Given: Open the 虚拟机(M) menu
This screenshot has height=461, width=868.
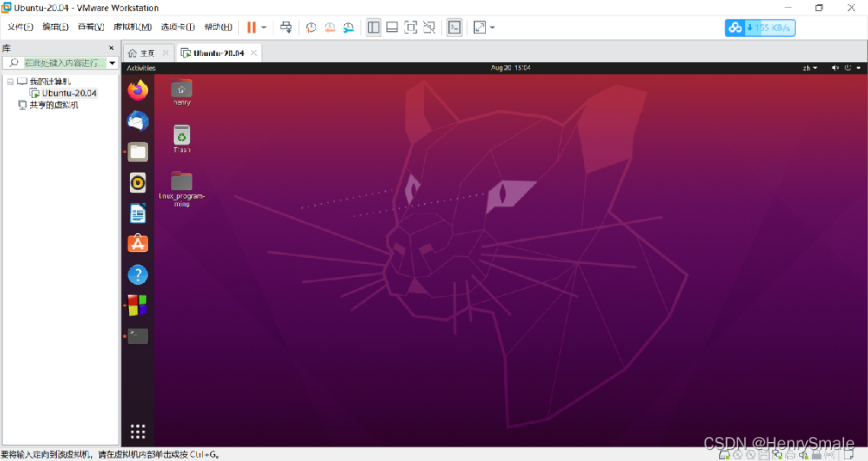Looking at the screenshot, I should [x=132, y=28].
